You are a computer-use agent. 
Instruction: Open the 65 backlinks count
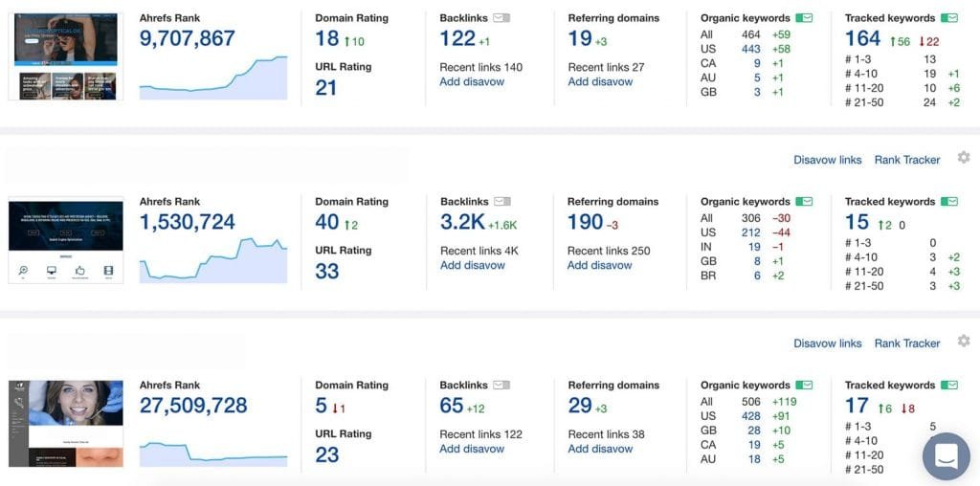pos(452,406)
